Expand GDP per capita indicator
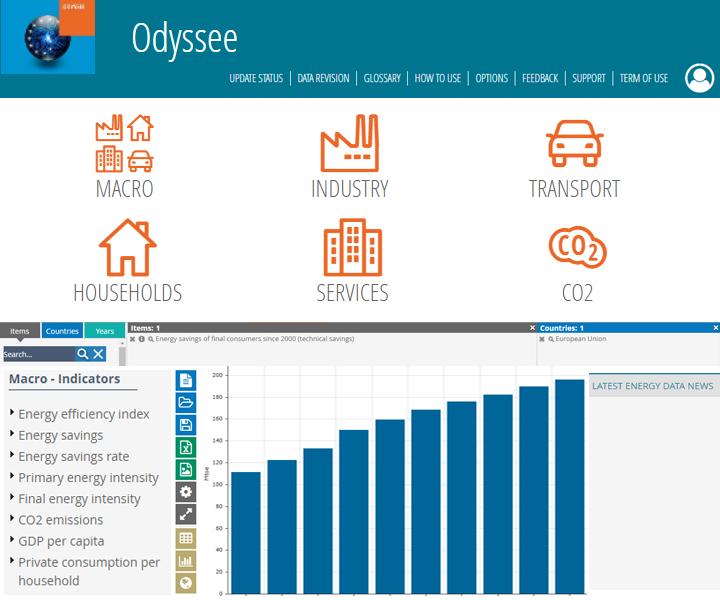The image size is (720, 600). (12, 541)
